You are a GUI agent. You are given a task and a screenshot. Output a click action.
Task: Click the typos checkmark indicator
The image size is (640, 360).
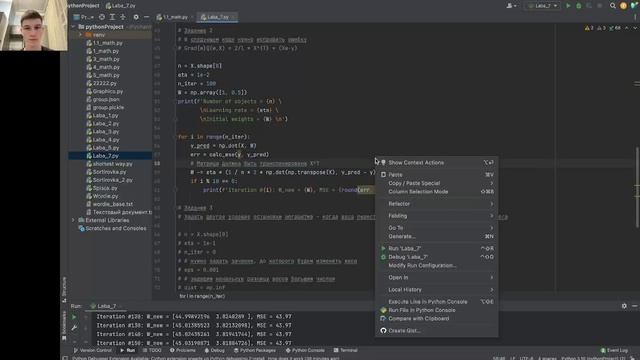point(615,28)
